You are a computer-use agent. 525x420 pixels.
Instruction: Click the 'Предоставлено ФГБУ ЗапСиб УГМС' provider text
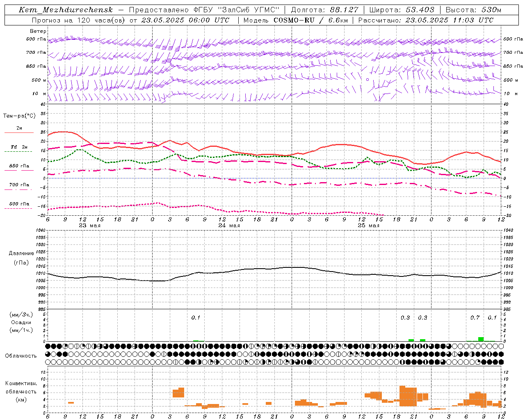pyautogui.click(x=204, y=10)
